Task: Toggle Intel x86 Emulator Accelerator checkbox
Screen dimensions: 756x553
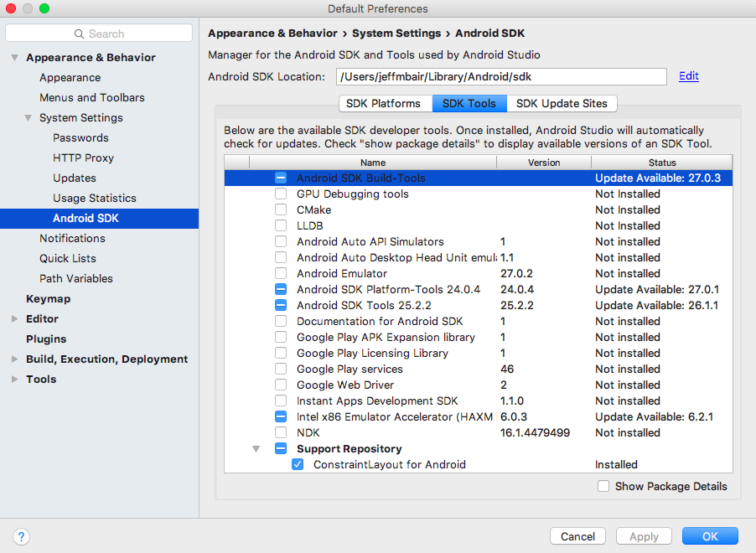Action: point(281,416)
